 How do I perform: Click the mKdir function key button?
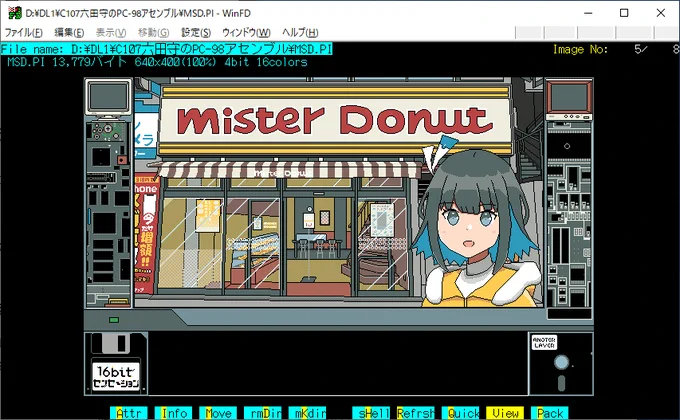pos(307,413)
